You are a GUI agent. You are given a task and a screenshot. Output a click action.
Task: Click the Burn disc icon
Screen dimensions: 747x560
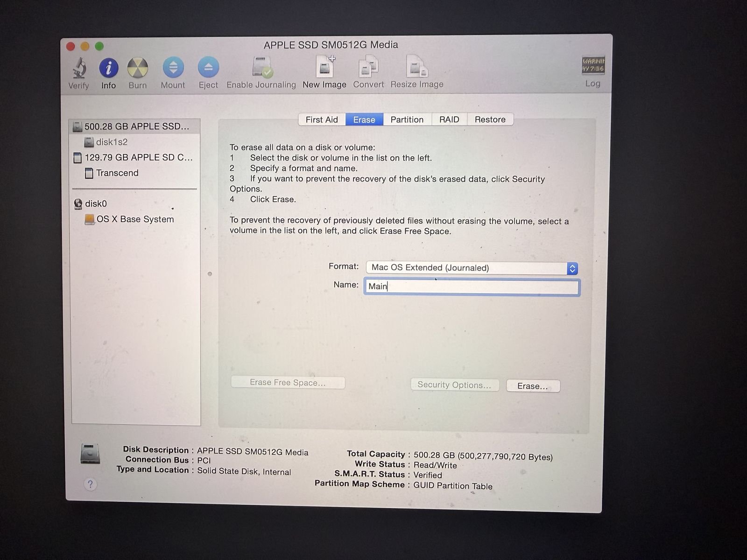tap(137, 68)
